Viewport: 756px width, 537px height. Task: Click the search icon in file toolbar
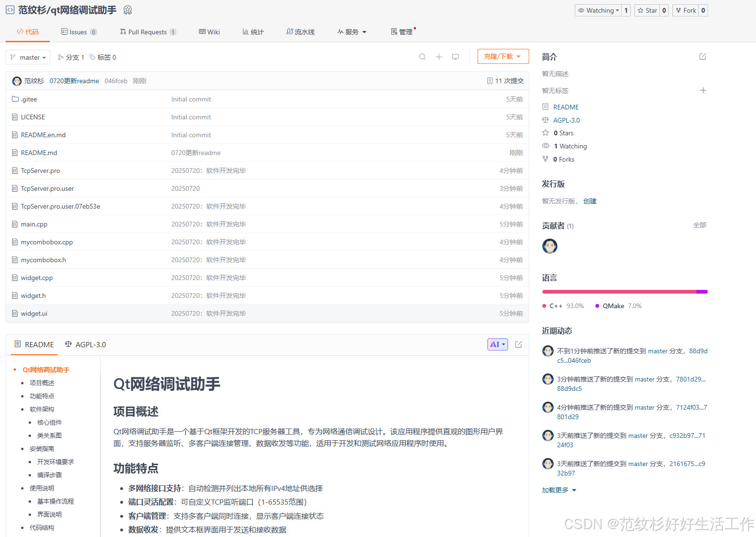423,57
